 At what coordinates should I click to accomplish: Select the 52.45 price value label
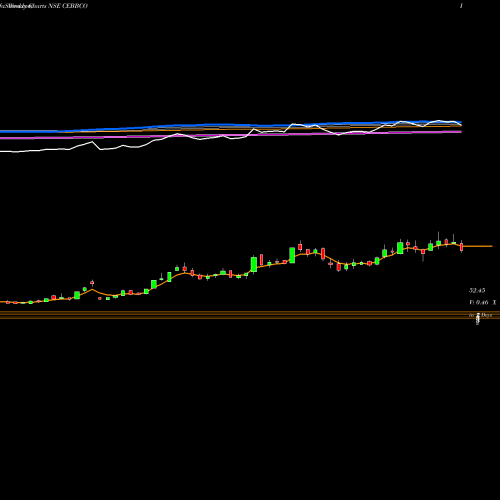pyautogui.click(x=477, y=290)
